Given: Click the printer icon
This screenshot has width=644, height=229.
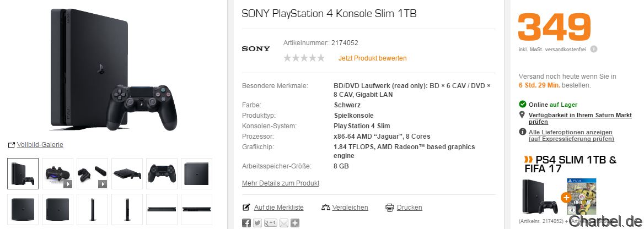Looking at the screenshot, I should click(390, 208).
